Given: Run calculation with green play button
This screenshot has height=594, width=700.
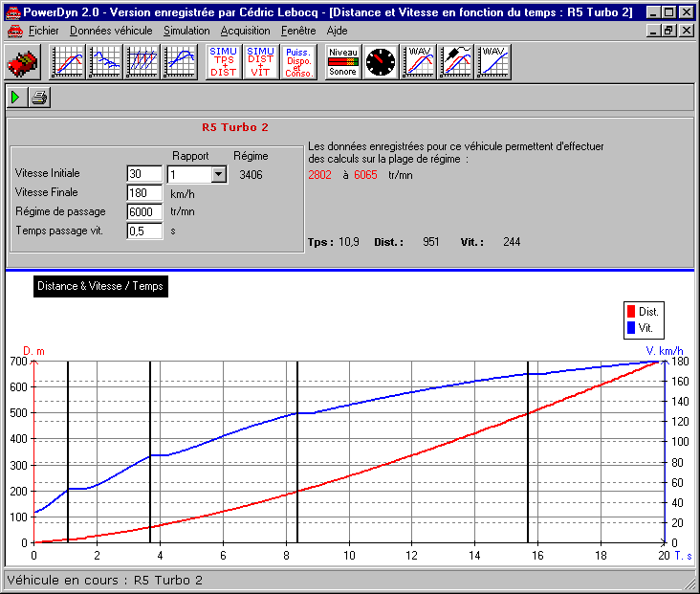Looking at the screenshot, I should (17, 98).
